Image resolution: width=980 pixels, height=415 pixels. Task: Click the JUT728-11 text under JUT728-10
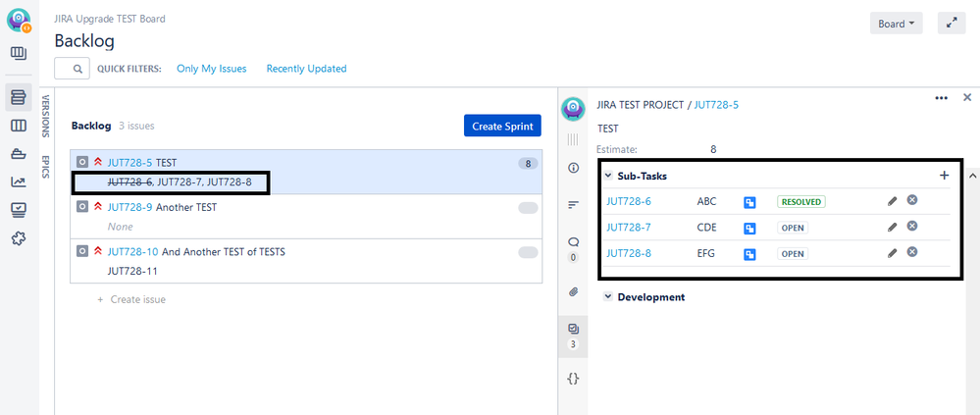click(132, 271)
